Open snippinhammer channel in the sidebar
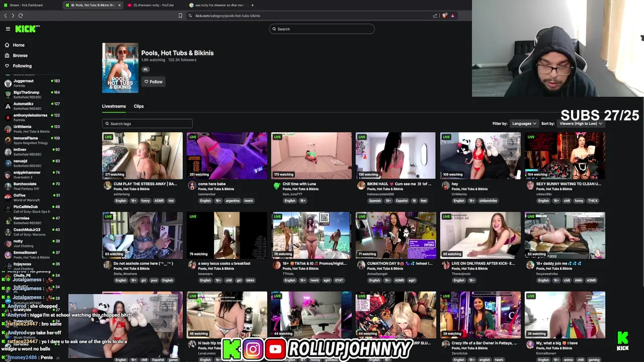The width and height of the screenshot is (644, 362). [x=31, y=174]
